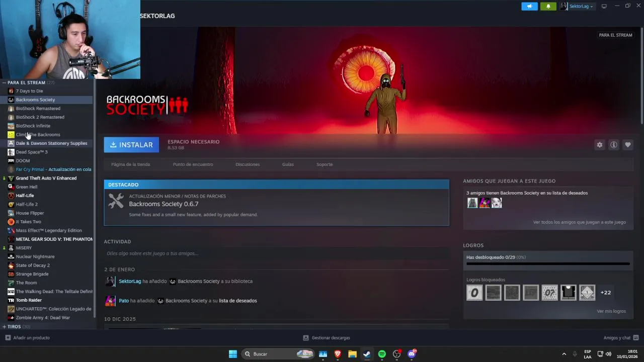This screenshot has height=362, width=644.
Task: Open the second friend avatar in wishlist panel
Action: pos(485,203)
